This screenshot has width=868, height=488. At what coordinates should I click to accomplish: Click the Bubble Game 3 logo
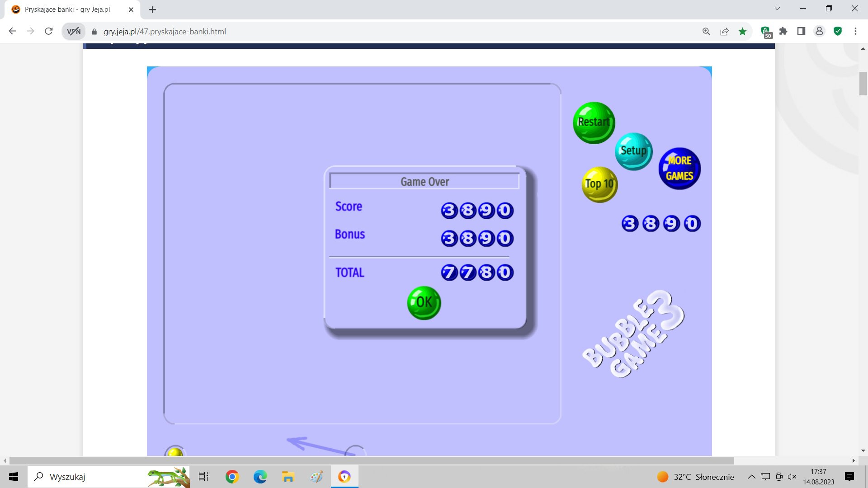[633, 333]
